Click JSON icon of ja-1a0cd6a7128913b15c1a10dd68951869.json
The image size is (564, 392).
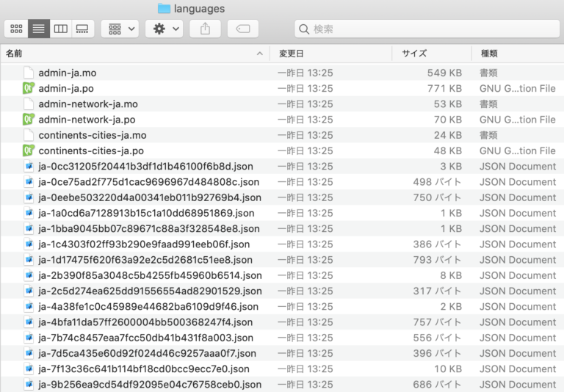tap(29, 213)
